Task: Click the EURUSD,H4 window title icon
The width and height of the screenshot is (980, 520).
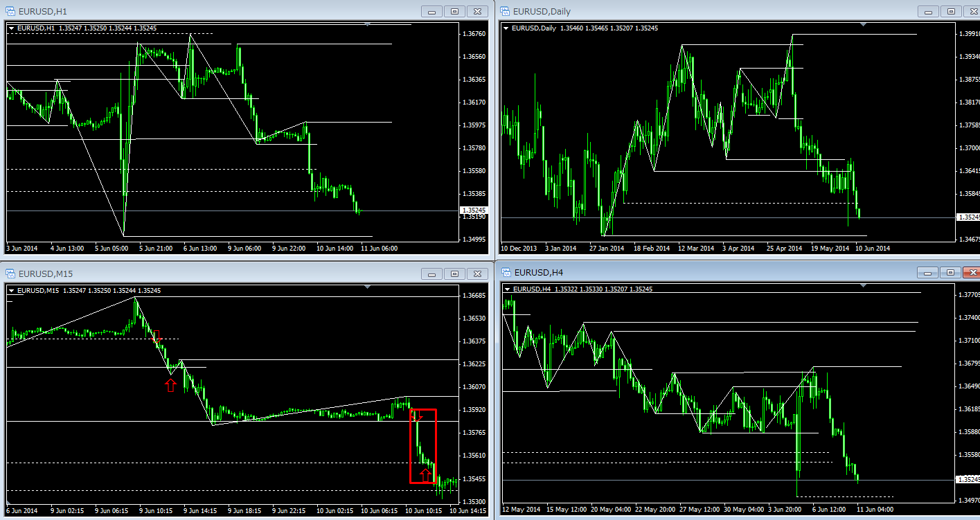Action: coord(505,272)
